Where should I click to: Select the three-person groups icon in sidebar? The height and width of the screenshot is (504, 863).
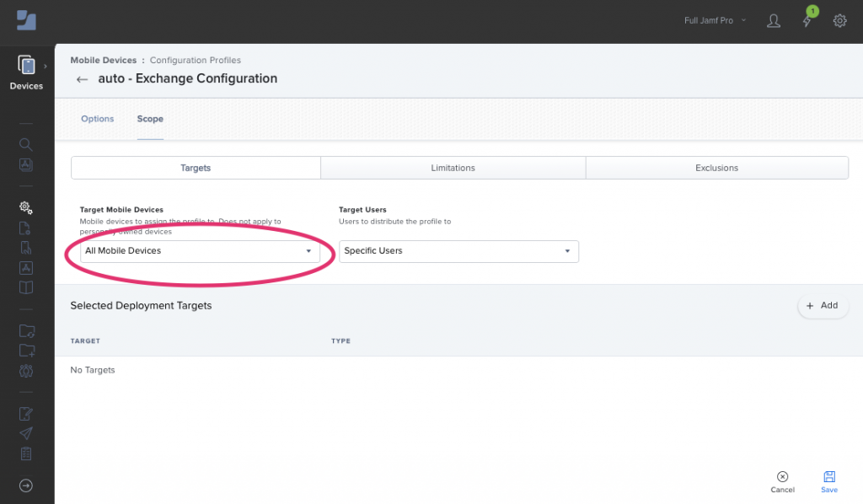(25, 371)
